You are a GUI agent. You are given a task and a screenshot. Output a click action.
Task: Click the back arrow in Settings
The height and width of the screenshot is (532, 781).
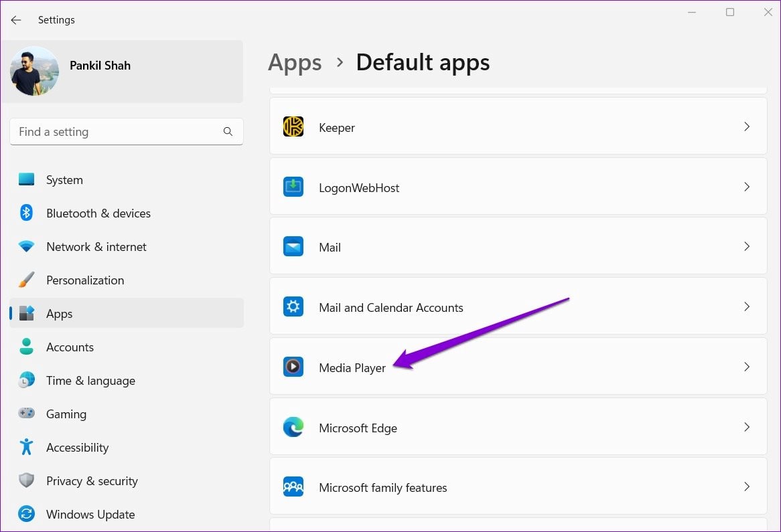pyautogui.click(x=16, y=20)
